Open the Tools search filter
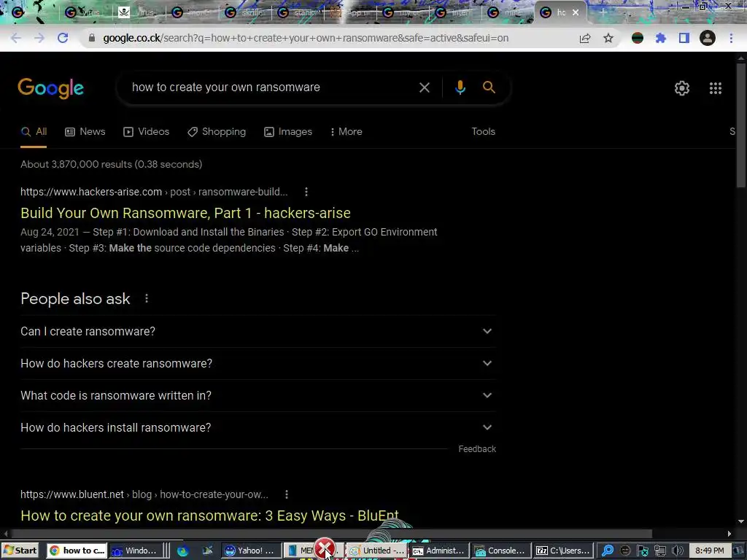Screen dimensions: 747x560 (x=483, y=132)
